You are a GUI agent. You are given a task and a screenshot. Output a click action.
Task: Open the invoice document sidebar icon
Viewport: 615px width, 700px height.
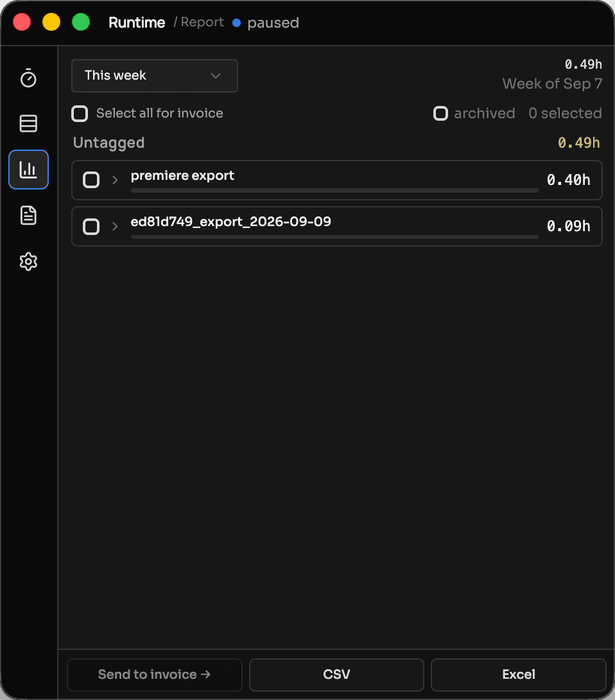[x=28, y=216]
